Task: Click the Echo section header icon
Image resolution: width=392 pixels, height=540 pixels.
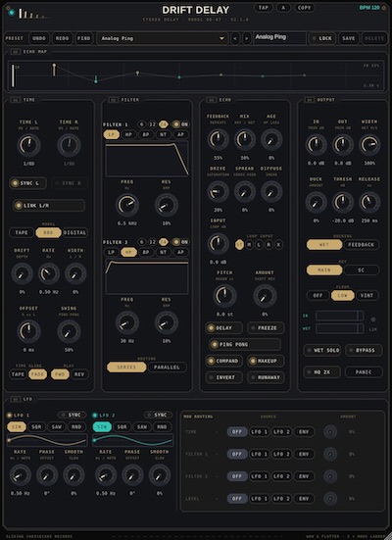Action: pos(211,100)
